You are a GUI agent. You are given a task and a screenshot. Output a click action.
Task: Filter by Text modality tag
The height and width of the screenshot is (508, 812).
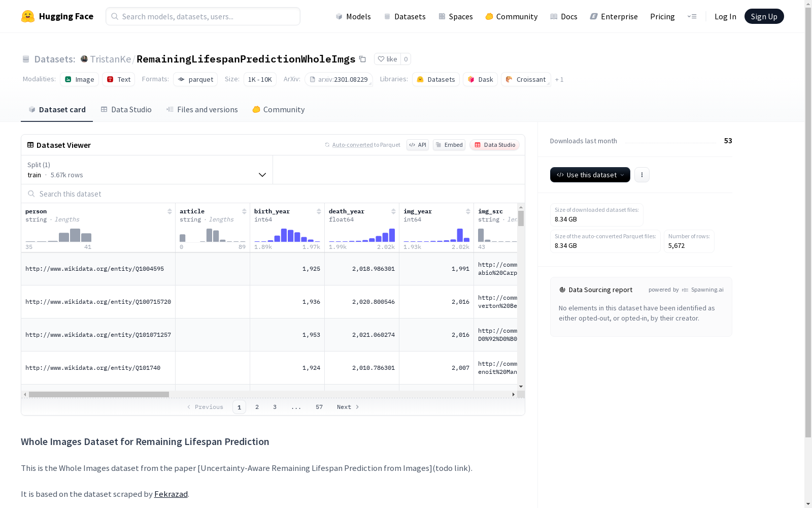coord(119,79)
